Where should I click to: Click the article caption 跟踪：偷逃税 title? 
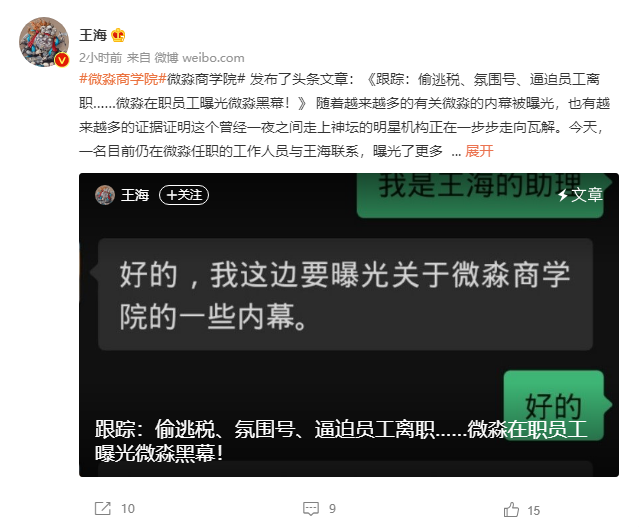coord(341,441)
